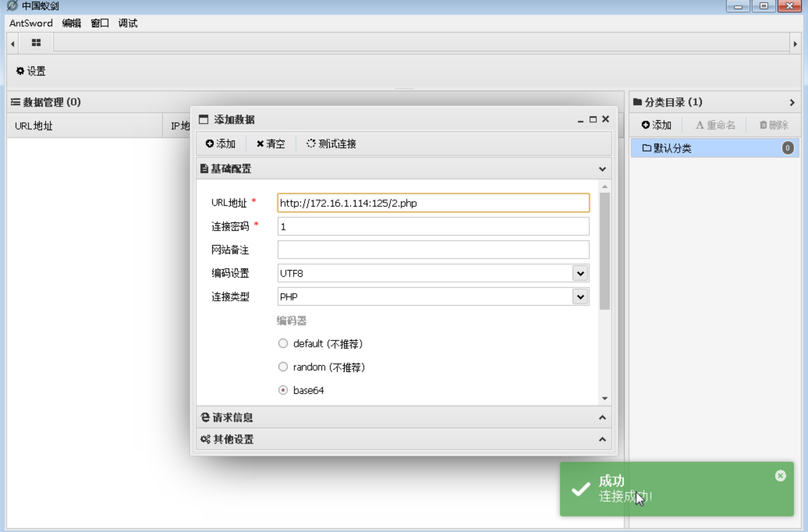Screen dimensions: 808x532
Task: Open the 调试 menu
Action: [128, 23]
